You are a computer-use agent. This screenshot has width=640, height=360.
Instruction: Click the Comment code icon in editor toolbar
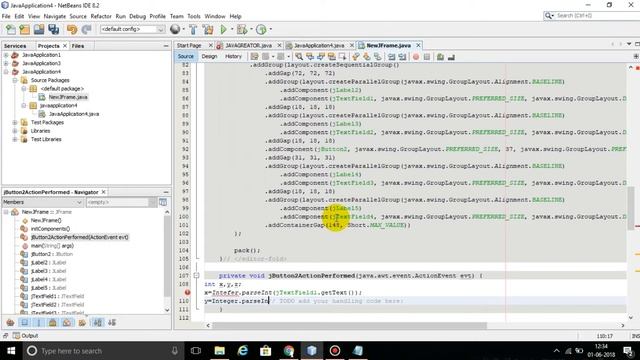[440, 57]
